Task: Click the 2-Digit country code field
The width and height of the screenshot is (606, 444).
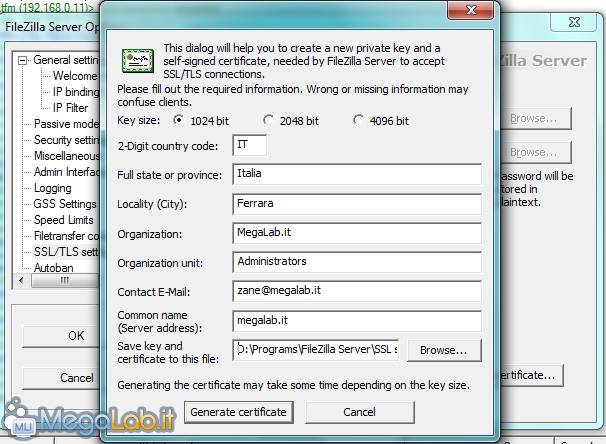Action: pos(250,145)
